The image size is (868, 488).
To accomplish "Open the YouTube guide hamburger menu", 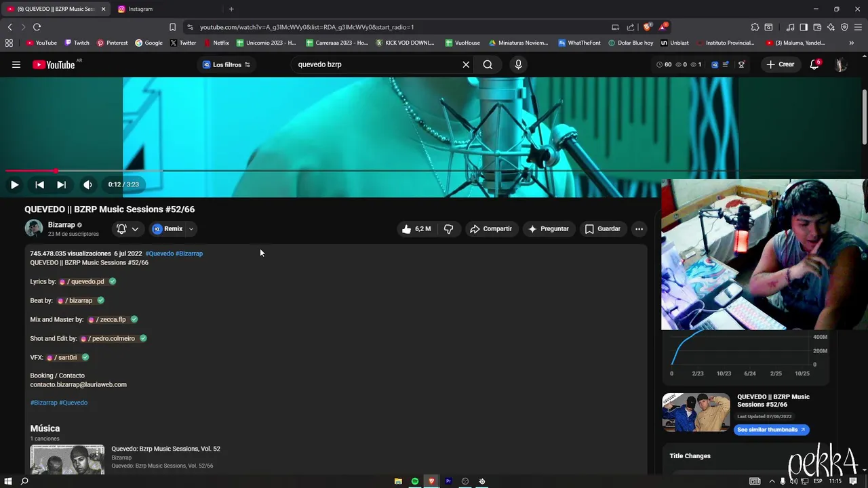I will coord(16,64).
